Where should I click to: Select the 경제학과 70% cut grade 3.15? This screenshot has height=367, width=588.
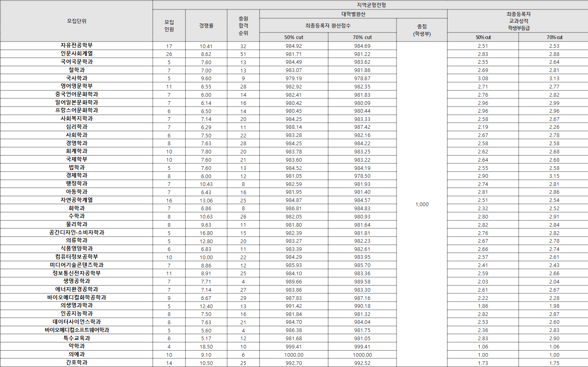pos(554,176)
